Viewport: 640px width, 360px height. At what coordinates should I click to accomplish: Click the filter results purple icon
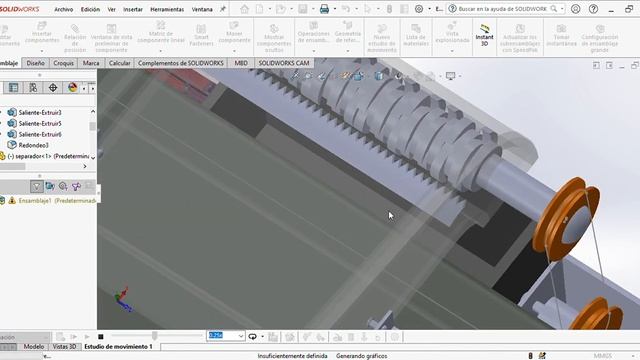point(76,187)
